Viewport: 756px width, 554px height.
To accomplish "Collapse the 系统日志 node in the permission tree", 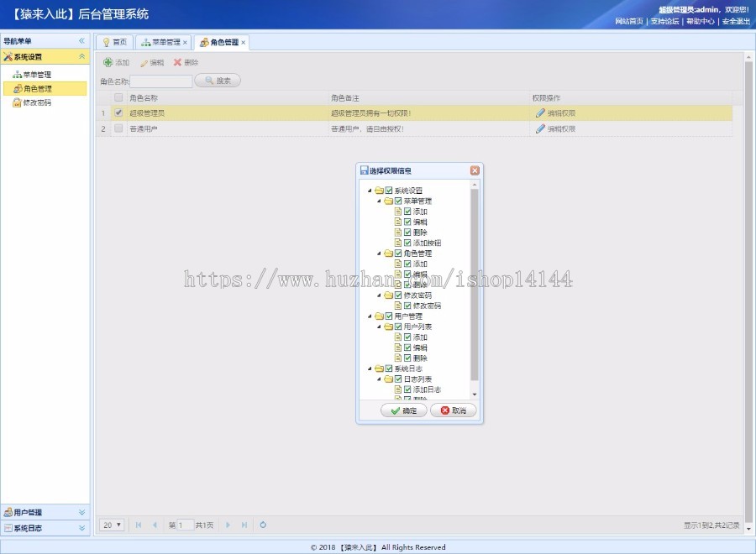I will click(368, 367).
